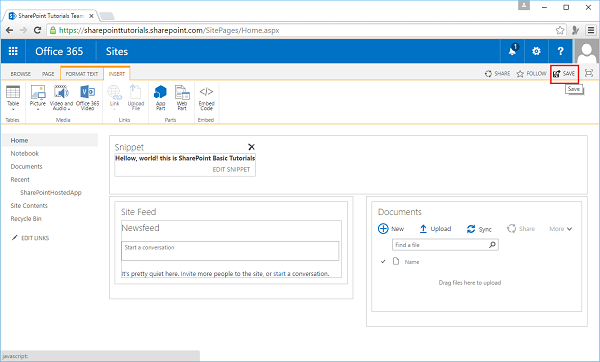Insert Office 365 Video
Viewport: 600px width, 362px height.
88,98
